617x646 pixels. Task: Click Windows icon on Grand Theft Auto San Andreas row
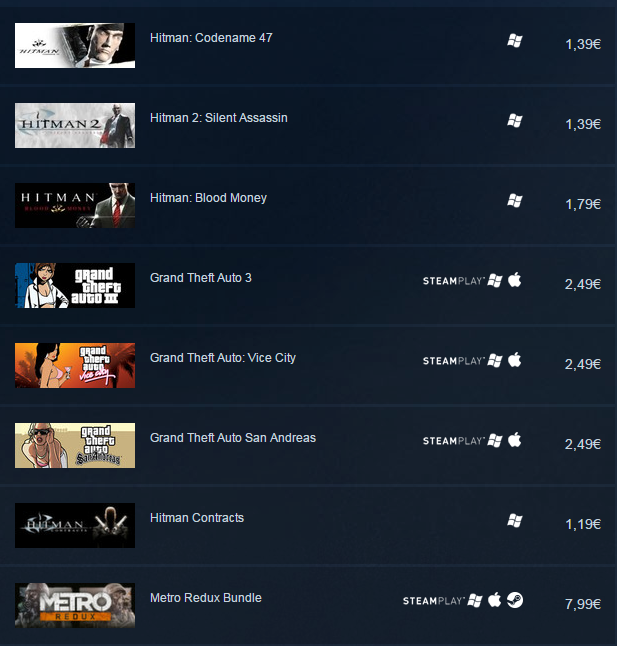[x=495, y=441]
